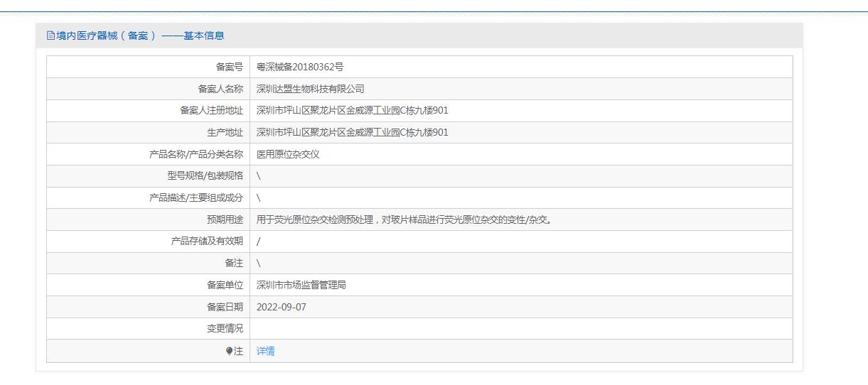Click the backslash value in 型号规格/包装规格 row
Screen dimensions: 868x385
click(x=259, y=176)
